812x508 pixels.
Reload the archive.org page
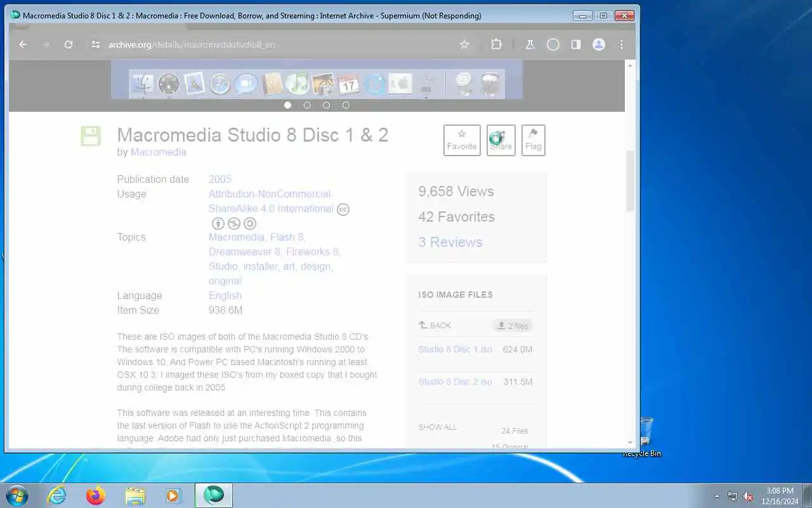point(69,44)
